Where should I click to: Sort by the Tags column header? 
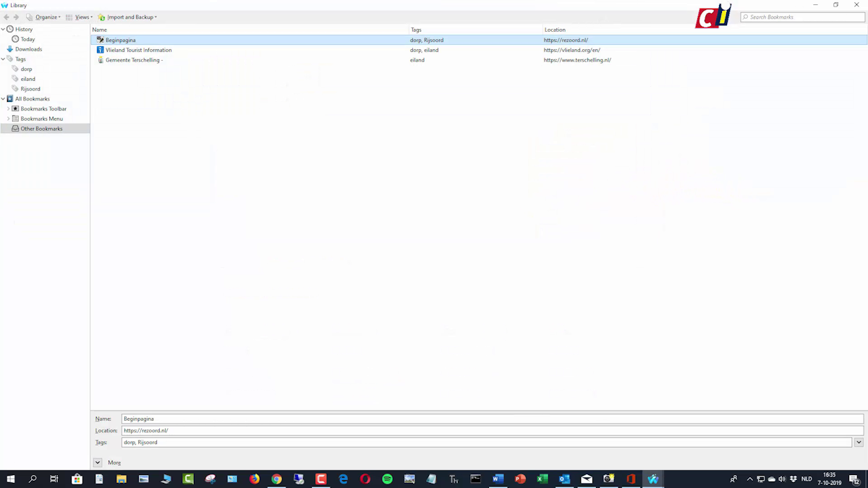(476, 30)
